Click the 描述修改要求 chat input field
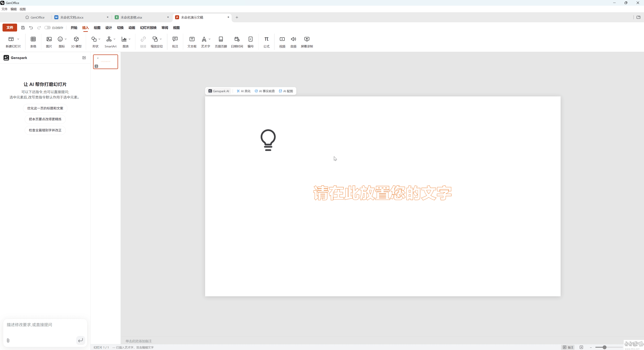644x350 pixels. (x=45, y=325)
